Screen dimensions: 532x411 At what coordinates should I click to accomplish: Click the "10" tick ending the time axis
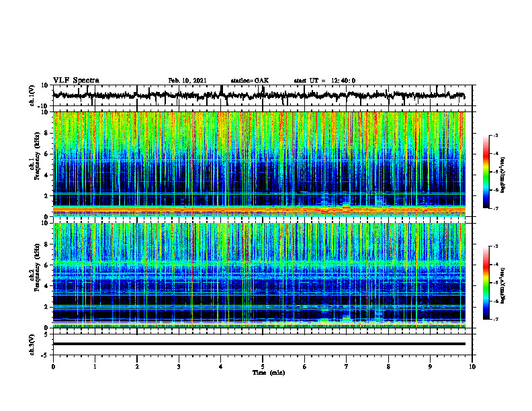click(472, 367)
